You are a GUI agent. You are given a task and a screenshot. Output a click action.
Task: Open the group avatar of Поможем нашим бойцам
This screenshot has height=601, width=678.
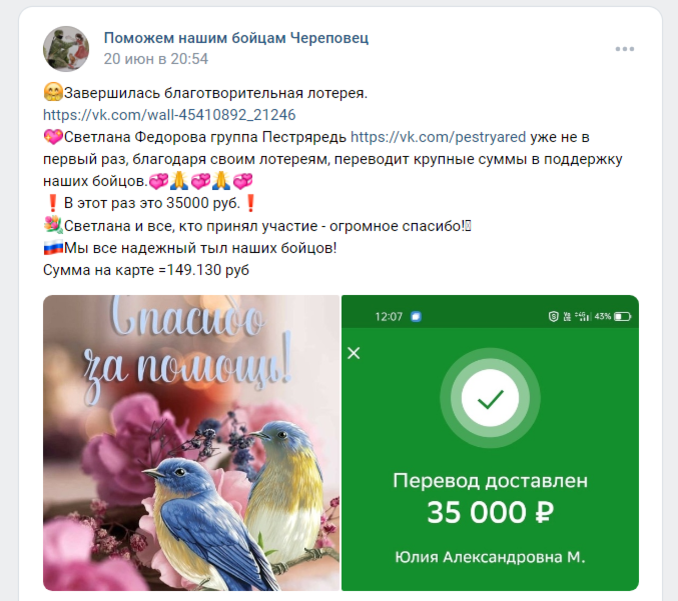point(66,48)
